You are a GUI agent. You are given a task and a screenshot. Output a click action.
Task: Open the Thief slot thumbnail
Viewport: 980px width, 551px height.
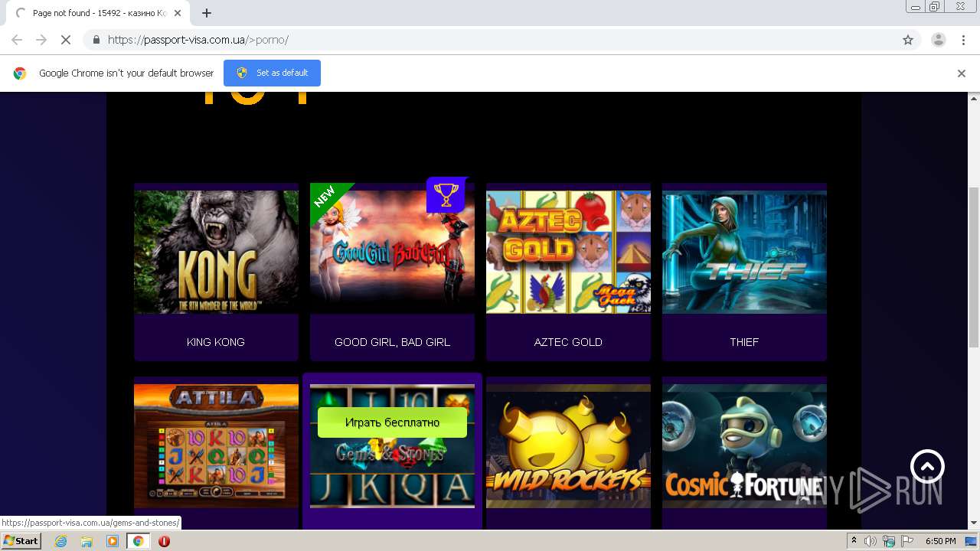pos(744,252)
